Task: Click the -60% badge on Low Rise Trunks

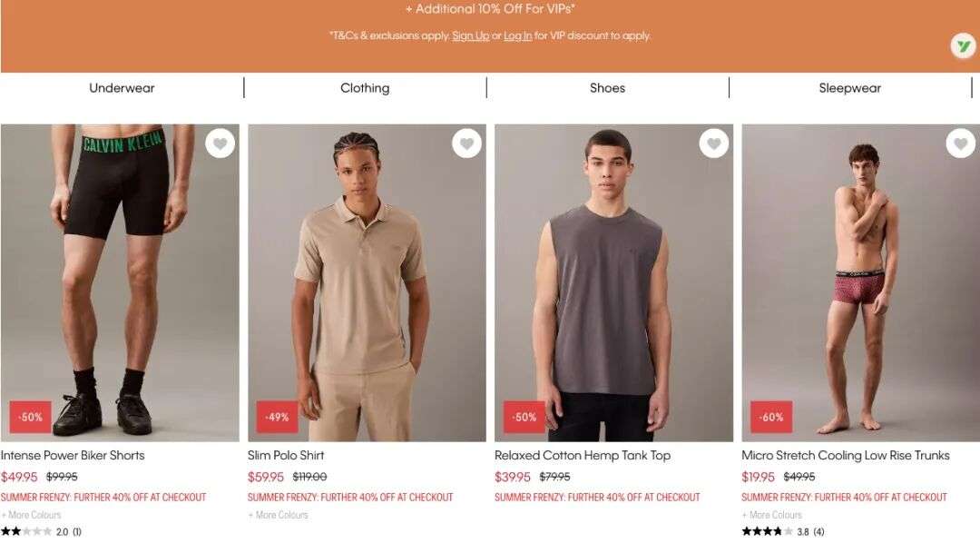Action: coord(771,417)
